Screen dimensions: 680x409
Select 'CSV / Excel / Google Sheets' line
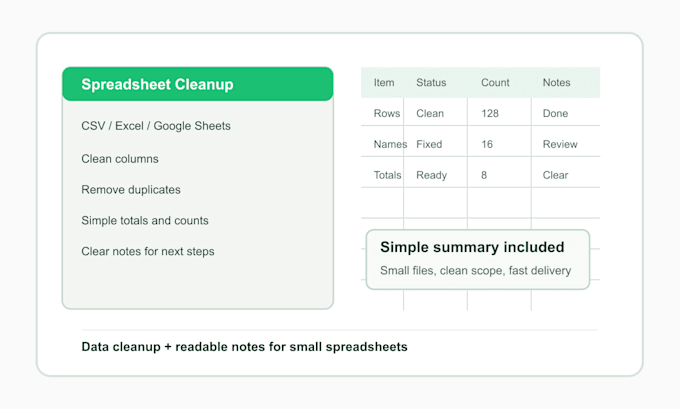(156, 126)
